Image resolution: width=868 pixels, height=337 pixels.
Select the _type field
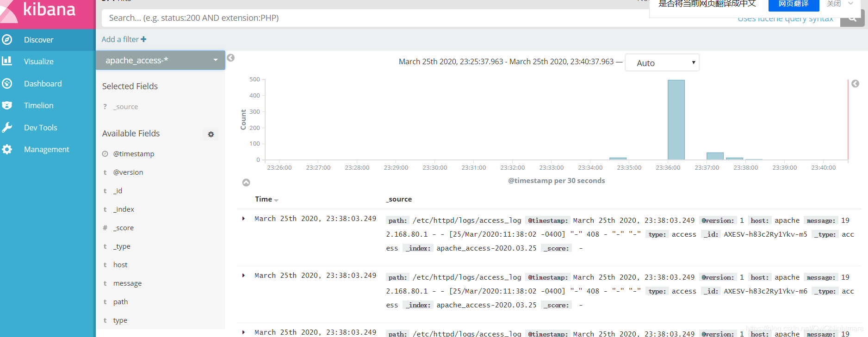(x=122, y=246)
